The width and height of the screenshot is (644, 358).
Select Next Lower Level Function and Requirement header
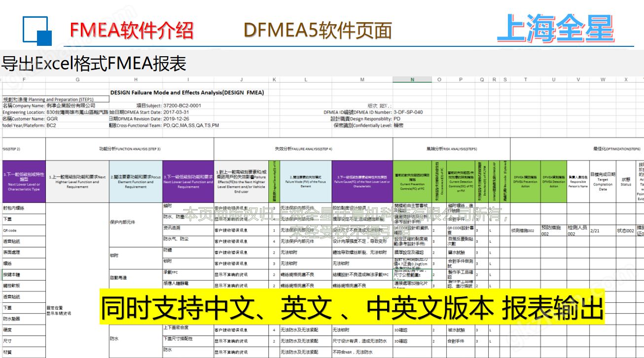[x=188, y=181]
